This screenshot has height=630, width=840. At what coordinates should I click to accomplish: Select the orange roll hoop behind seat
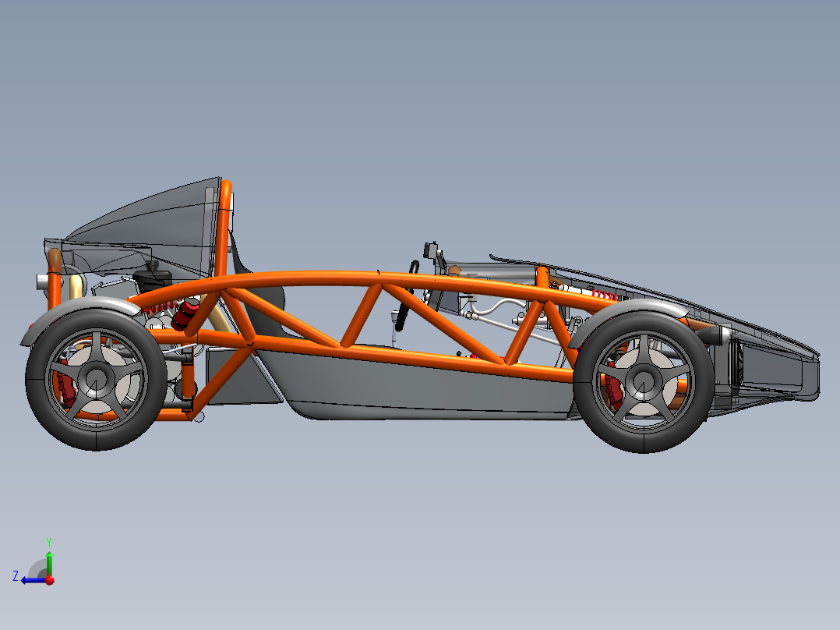(x=224, y=228)
